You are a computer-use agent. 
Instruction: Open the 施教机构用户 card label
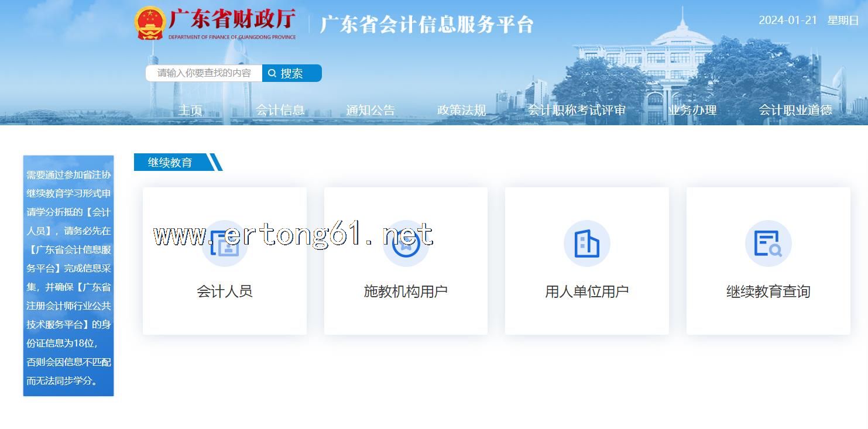tap(406, 291)
